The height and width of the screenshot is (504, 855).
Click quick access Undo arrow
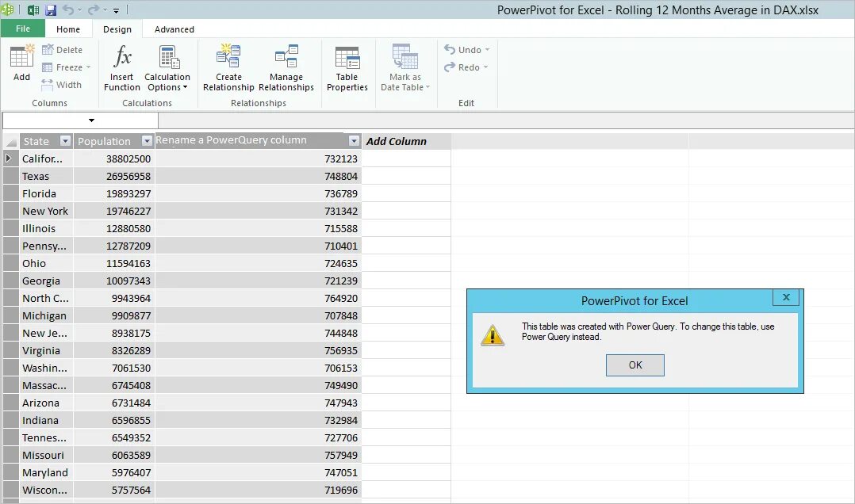[68, 10]
